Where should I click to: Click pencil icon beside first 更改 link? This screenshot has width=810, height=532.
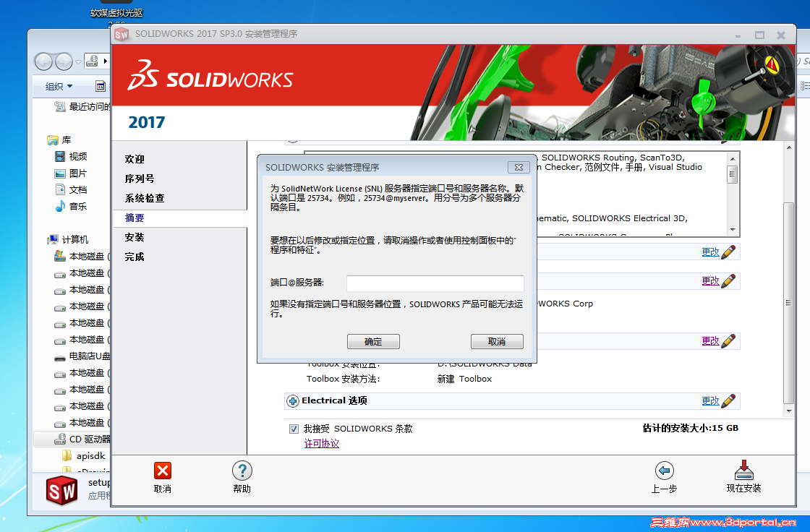728,252
